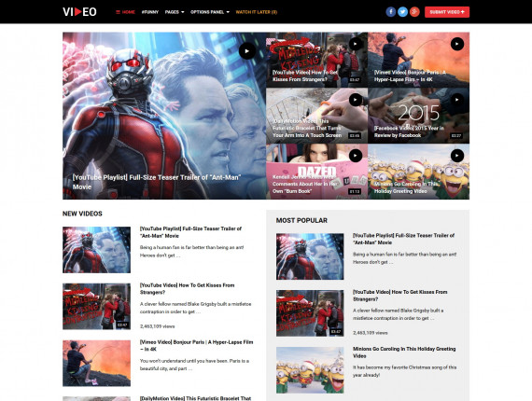Open the Facebook 2015 Year in Review tile title

(x=409, y=131)
